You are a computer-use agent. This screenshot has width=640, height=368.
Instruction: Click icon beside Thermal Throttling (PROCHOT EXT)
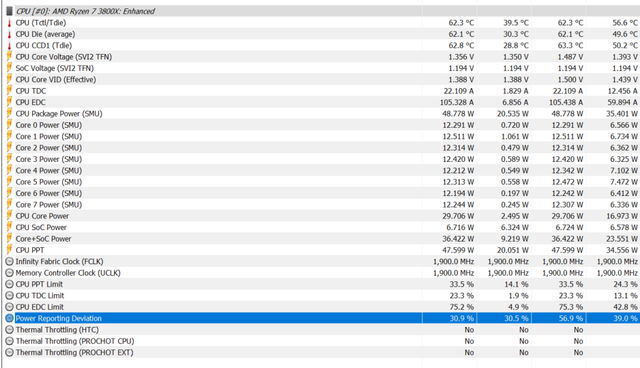[x=9, y=352]
